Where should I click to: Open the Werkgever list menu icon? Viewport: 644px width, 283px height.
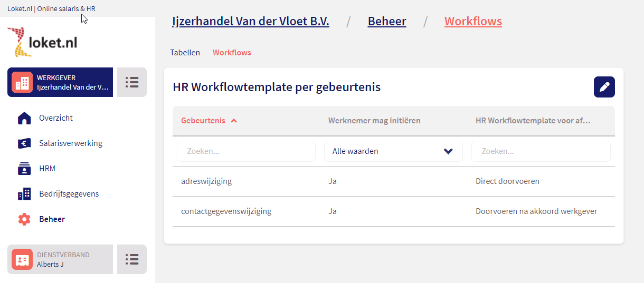pos(131,82)
